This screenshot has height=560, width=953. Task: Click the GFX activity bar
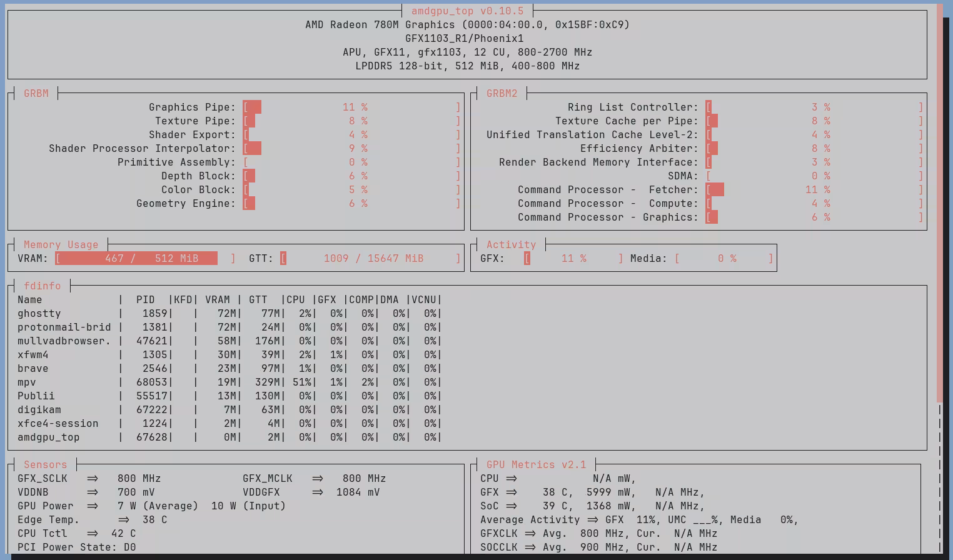573,259
